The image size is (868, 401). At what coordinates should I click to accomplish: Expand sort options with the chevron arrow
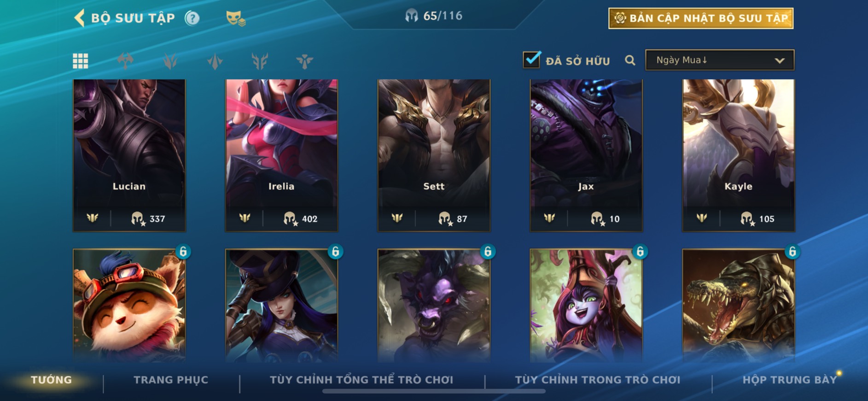[x=779, y=60]
